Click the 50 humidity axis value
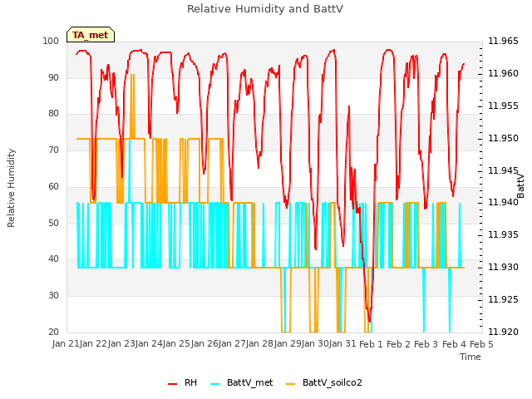The height and width of the screenshot is (399, 532). (x=53, y=223)
